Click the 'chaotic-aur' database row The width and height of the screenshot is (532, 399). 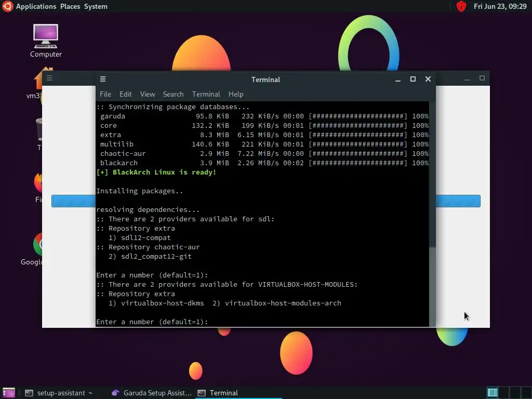point(262,154)
